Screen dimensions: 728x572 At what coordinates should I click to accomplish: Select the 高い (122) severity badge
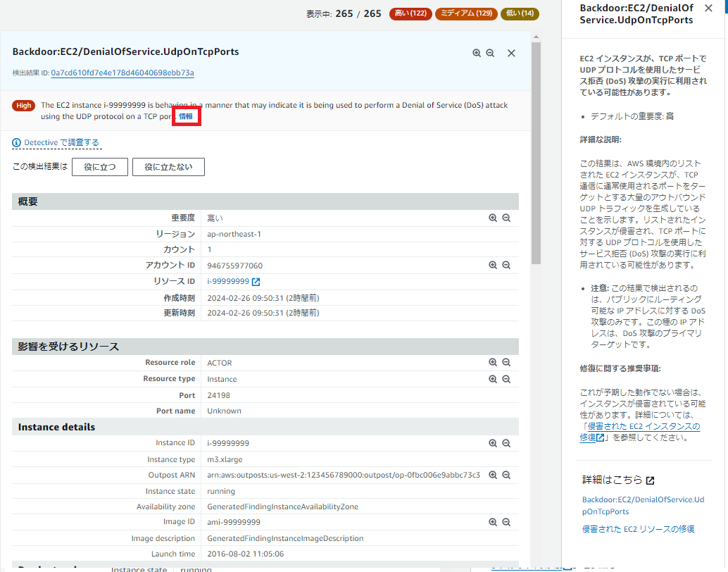[x=410, y=13]
